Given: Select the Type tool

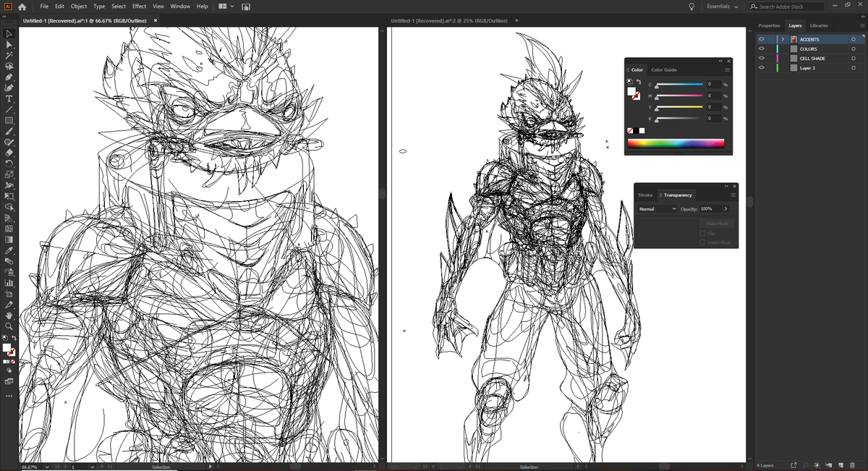Looking at the screenshot, I should coord(9,98).
